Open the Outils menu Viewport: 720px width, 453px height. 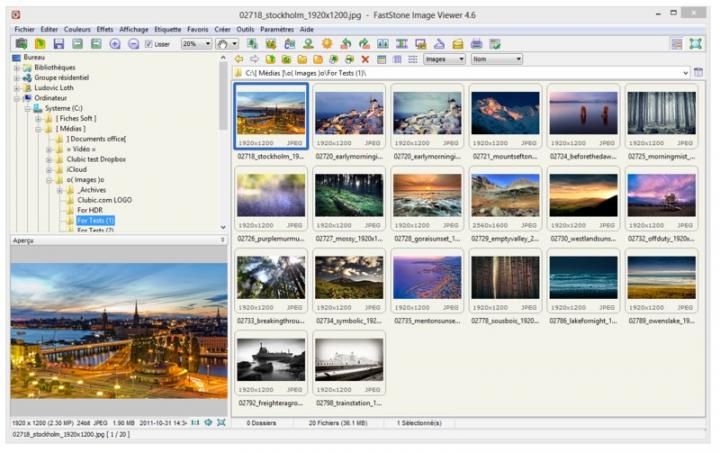click(x=245, y=29)
